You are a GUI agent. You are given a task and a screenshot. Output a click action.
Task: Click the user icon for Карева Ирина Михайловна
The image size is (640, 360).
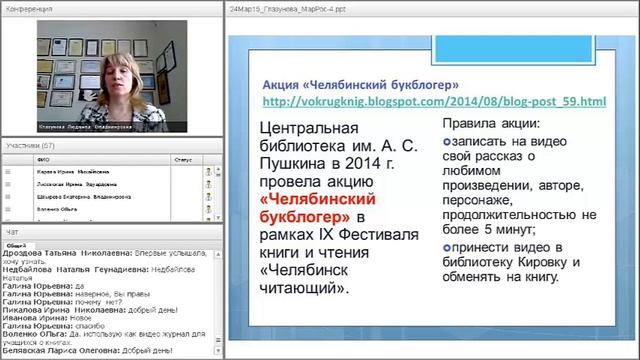(209, 172)
